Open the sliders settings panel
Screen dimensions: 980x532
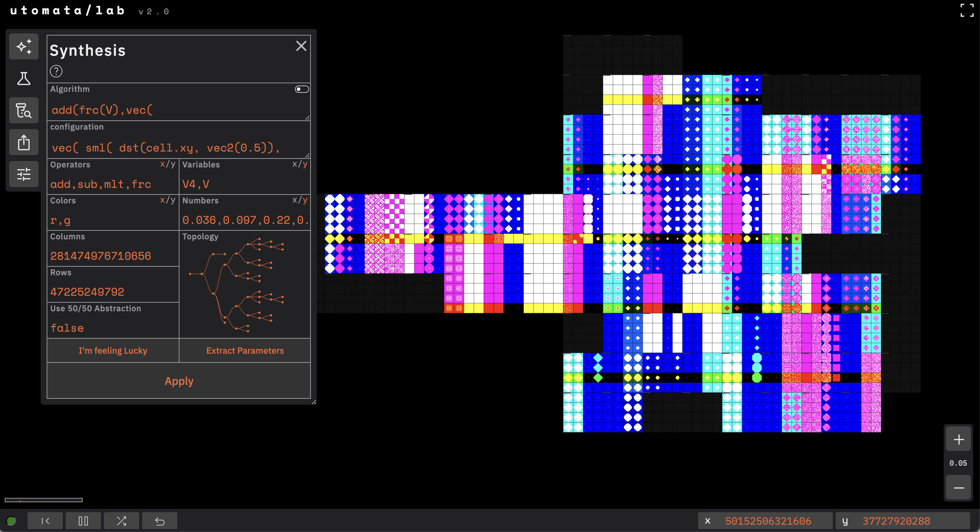(x=23, y=174)
